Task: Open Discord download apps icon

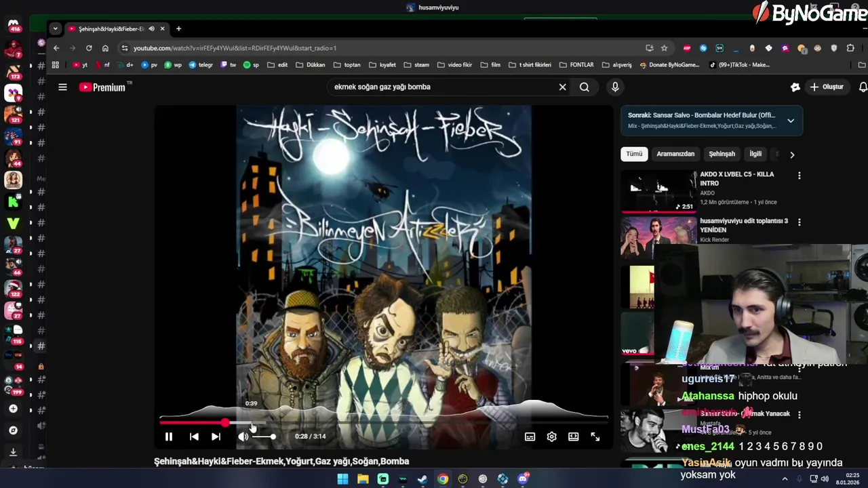Action: click(x=13, y=452)
